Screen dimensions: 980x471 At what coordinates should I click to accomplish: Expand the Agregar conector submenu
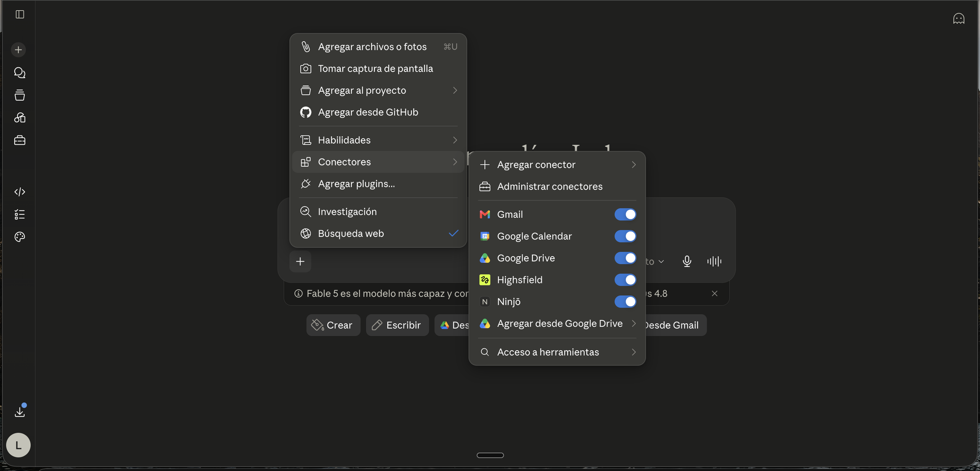point(557,165)
